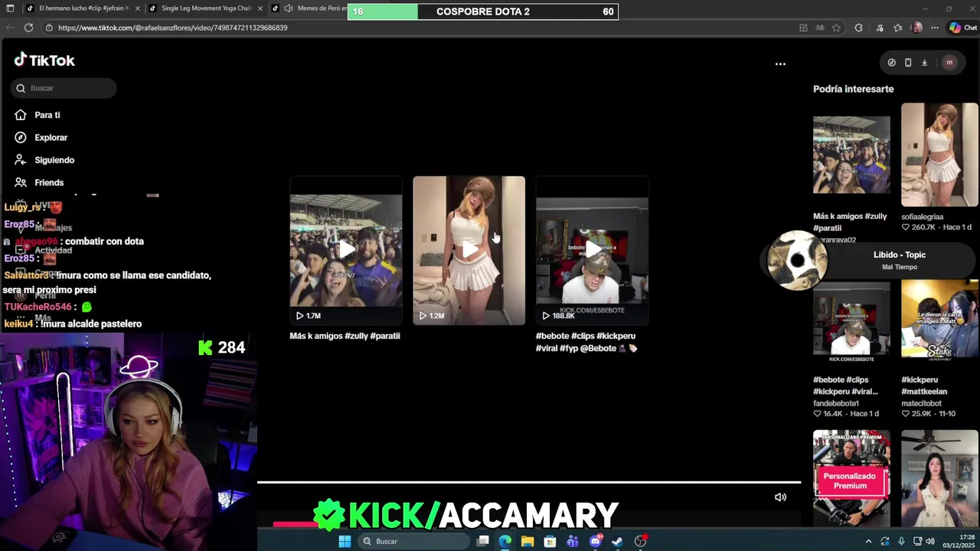Play the 188.8K views bebote video
980x551 pixels.
[x=592, y=251]
